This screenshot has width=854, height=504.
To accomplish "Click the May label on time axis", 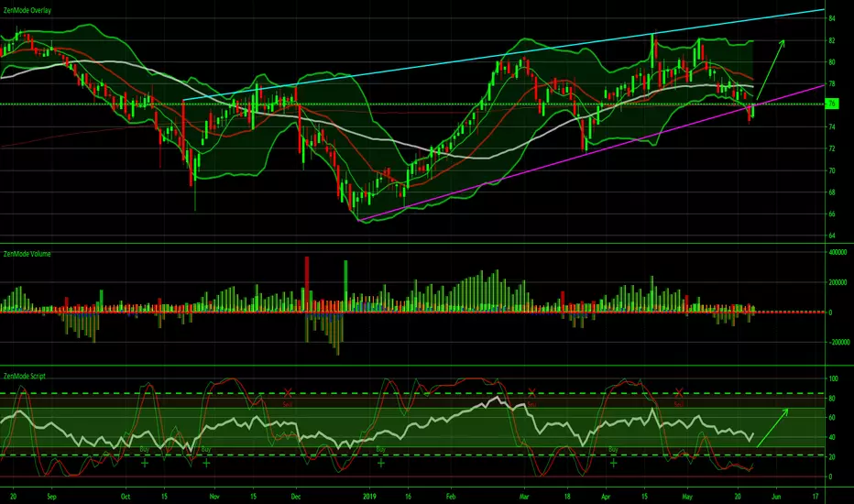I will point(687,497).
